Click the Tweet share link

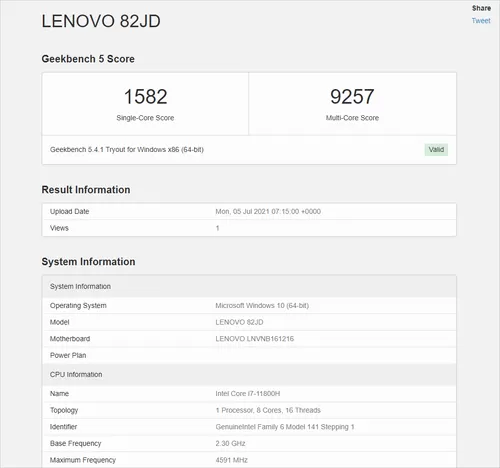tap(481, 21)
